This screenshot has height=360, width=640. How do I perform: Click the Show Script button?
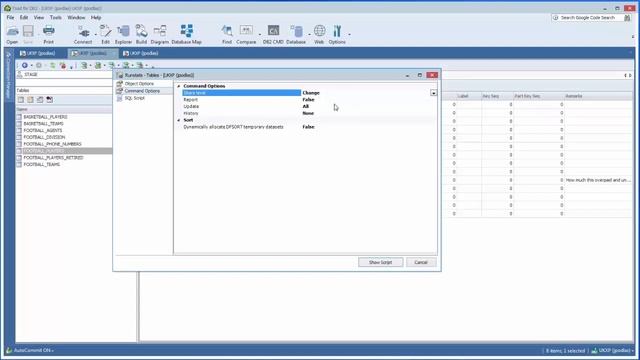click(380, 262)
